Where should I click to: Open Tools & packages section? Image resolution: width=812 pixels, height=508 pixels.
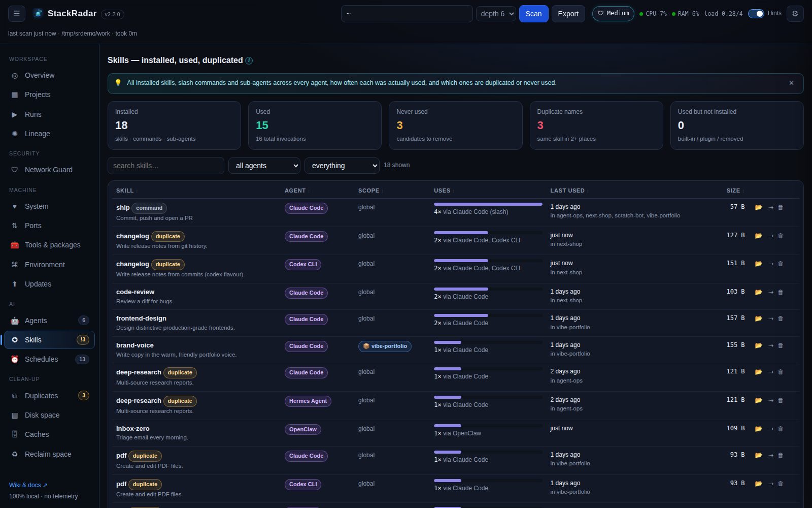click(49, 245)
